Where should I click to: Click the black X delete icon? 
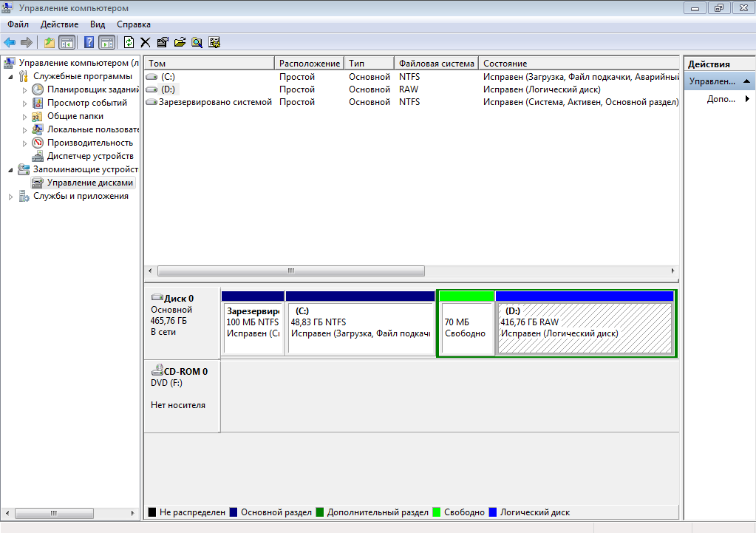pyautogui.click(x=146, y=42)
